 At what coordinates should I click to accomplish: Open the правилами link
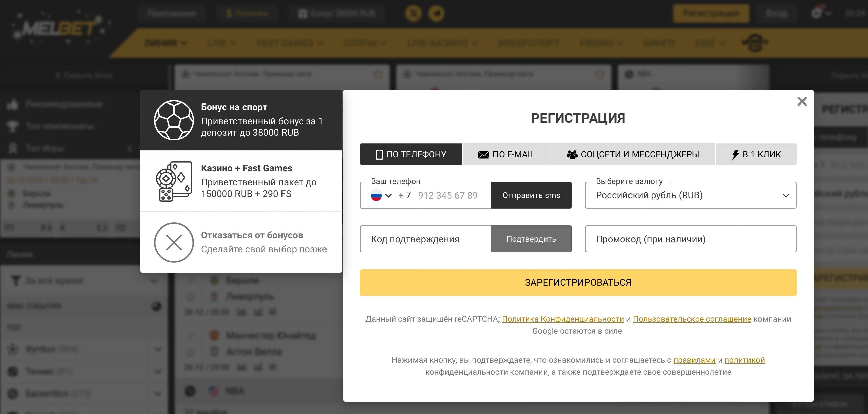pos(694,360)
